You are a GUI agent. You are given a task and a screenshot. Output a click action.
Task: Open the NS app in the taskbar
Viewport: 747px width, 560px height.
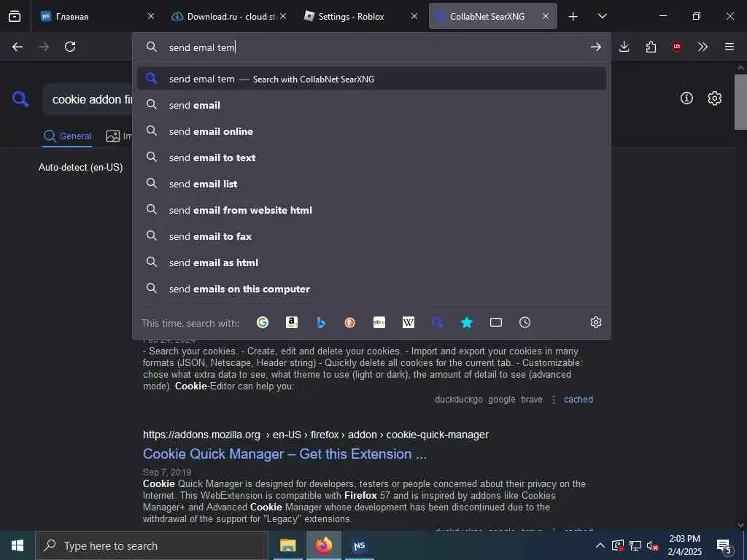click(360, 545)
